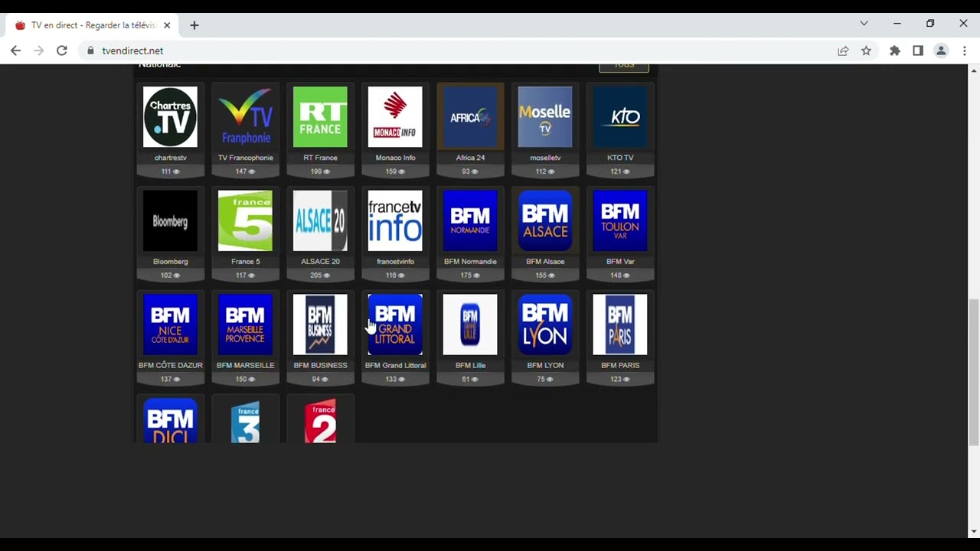Bookmark this page with the star icon
The image size is (980, 551).
[x=866, y=51]
